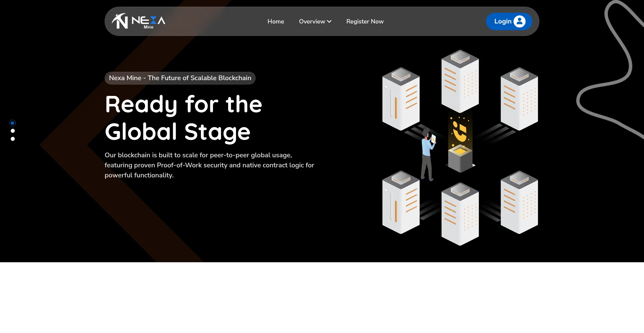Expand the Overview dropdown menu
The width and height of the screenshot is (644, 333).
click(312, 21)
